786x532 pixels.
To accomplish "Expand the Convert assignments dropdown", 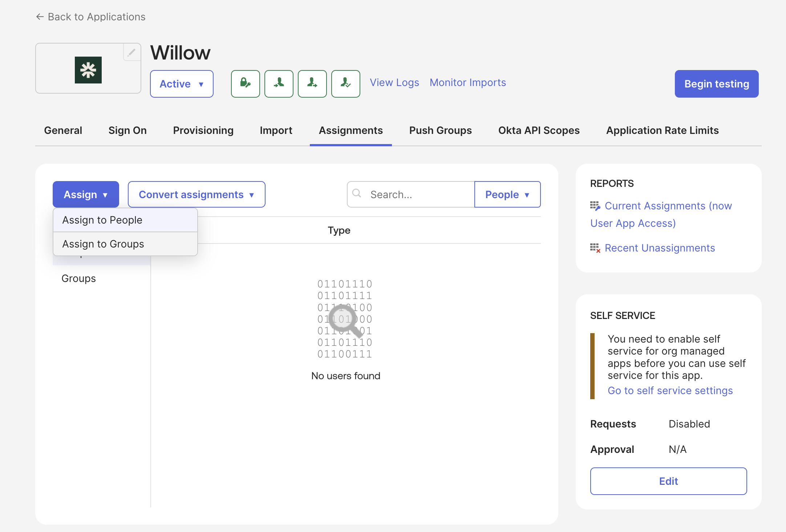I will (196, 195).
